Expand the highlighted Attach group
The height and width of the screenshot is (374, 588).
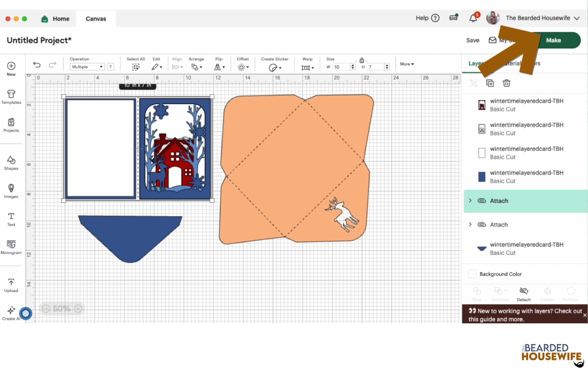pyautogui.click(x=470, y=200)
